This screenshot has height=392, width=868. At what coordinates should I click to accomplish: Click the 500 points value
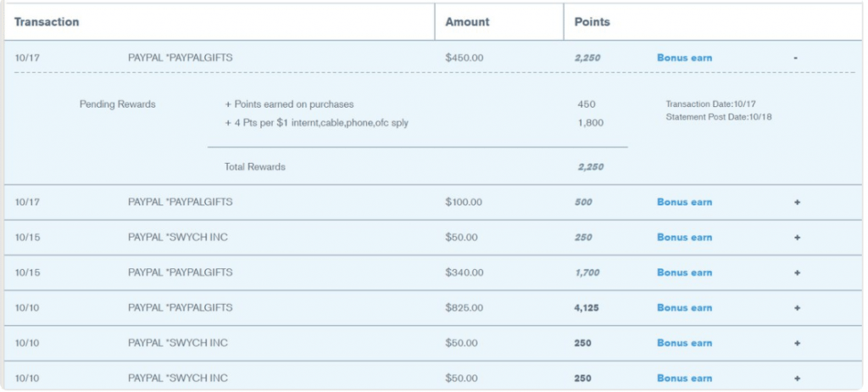pos(583,203)
